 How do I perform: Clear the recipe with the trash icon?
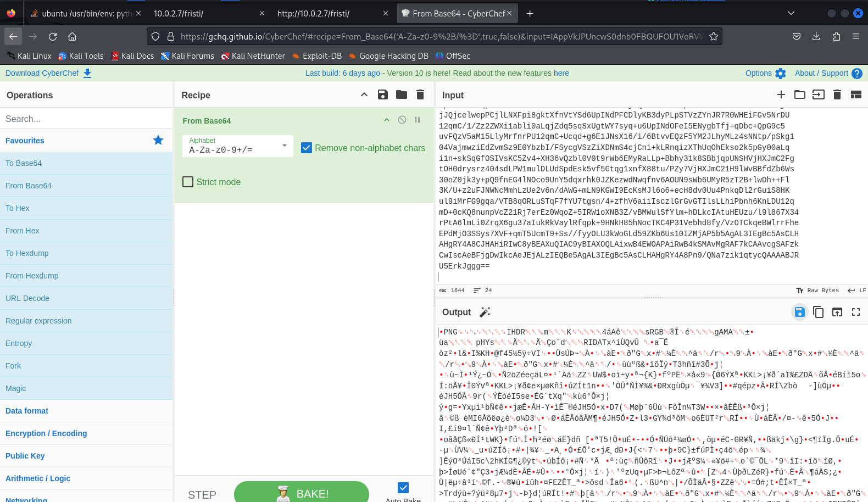point(420,94)
